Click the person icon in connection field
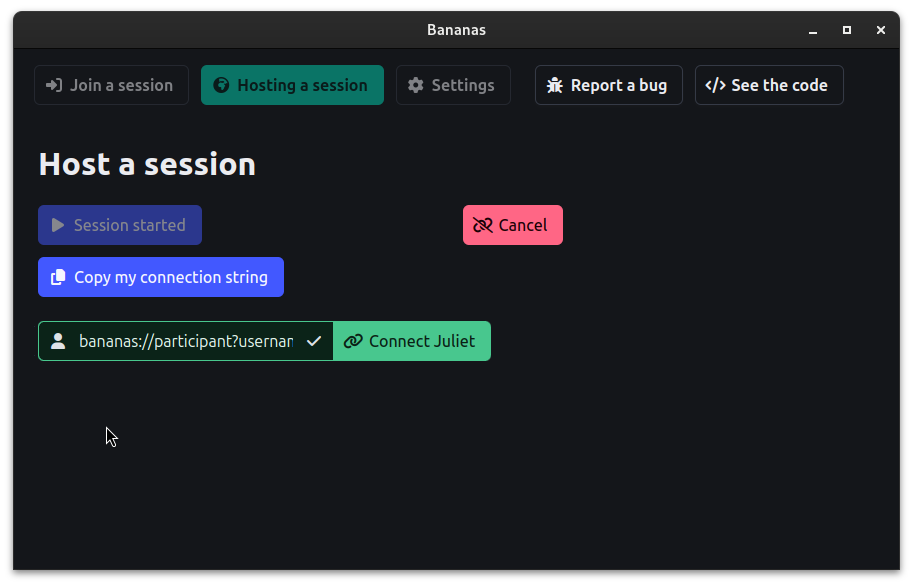The width and height of the screenshot is (913, 586). coord(58,341)
